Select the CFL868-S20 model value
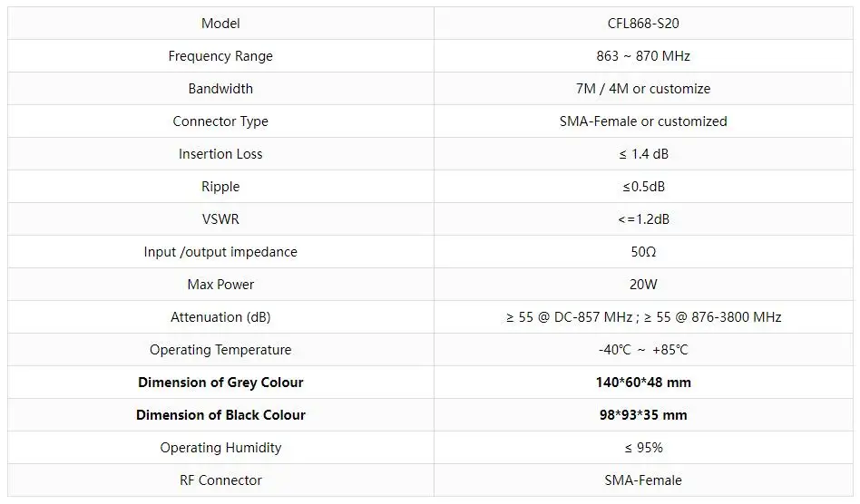This screenshot has height=504, width=860. [x=643, y=24]
